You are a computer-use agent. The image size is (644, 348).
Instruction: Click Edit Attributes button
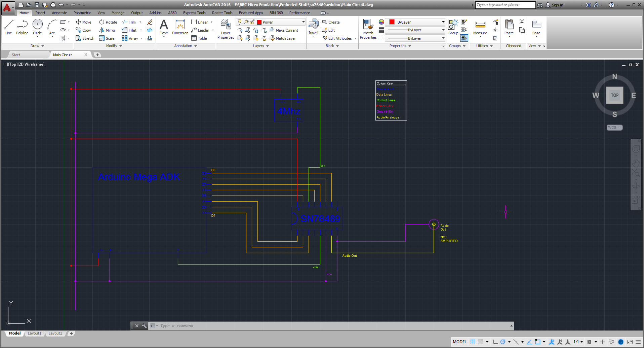coord(337,38)
